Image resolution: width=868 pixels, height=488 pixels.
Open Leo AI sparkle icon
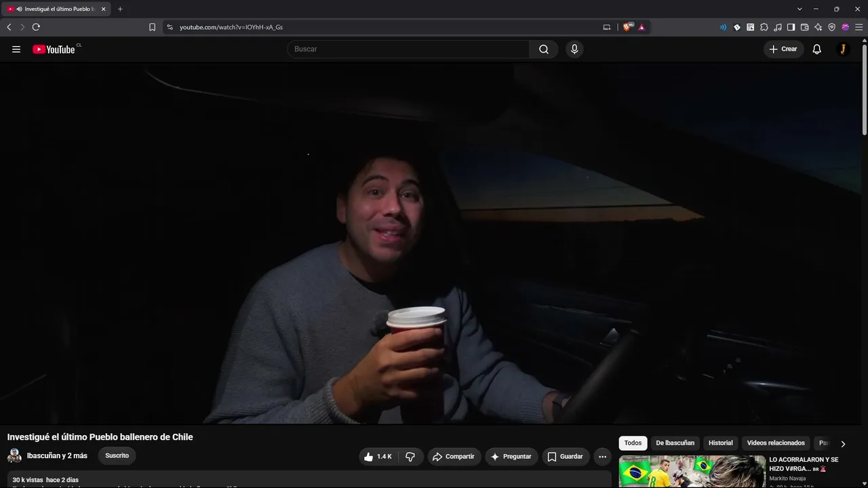coord(818,27)
